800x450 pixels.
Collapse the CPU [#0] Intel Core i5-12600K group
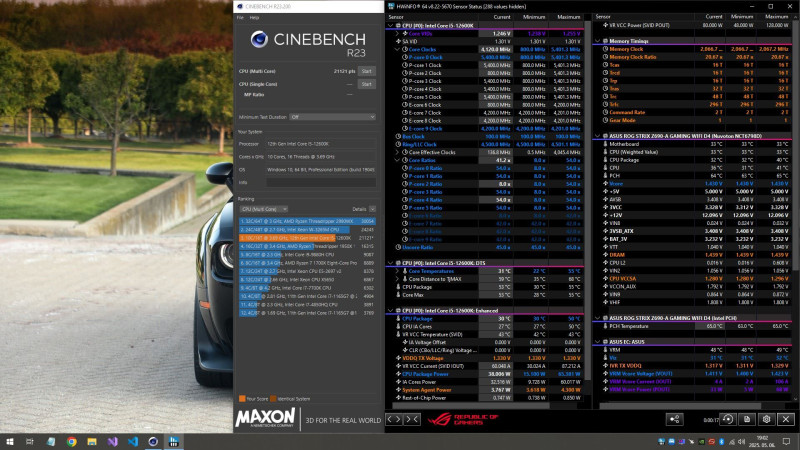[391, 26]
